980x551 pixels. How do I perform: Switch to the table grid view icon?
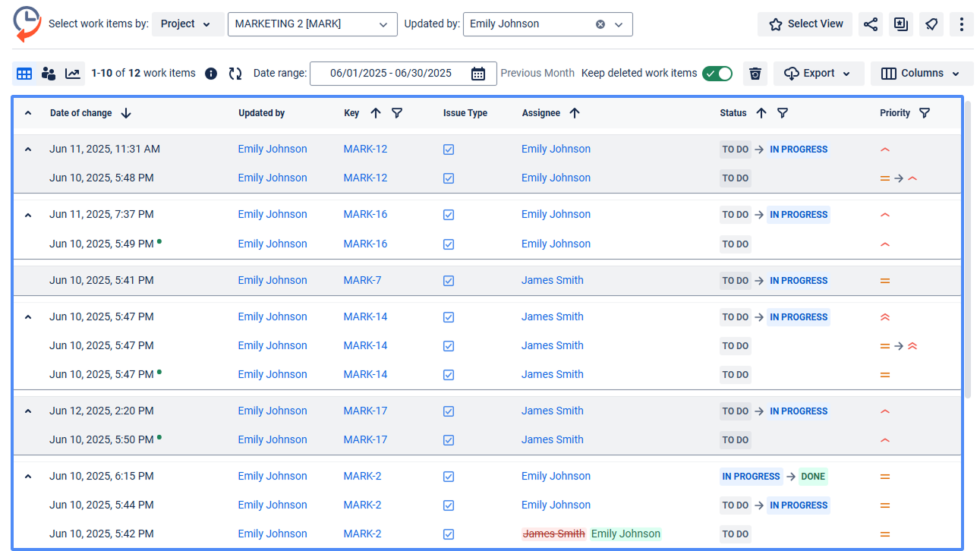tap(24, 74)
